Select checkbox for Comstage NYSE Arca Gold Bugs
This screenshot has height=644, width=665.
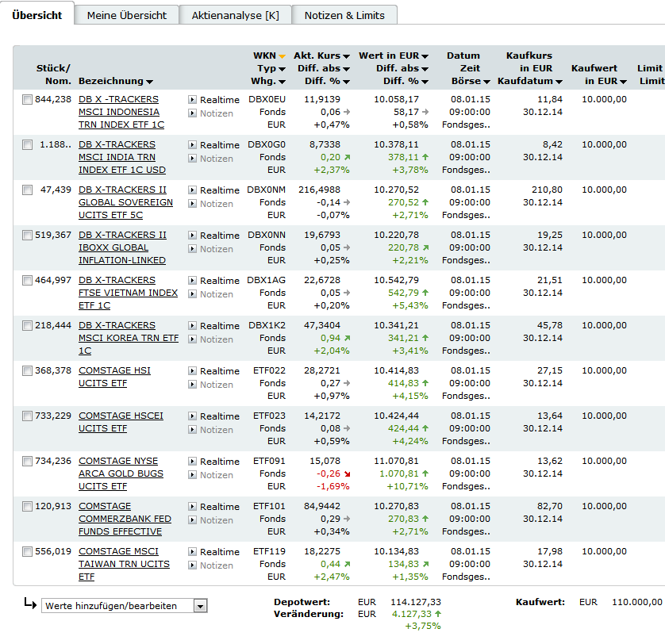point(27,462)
